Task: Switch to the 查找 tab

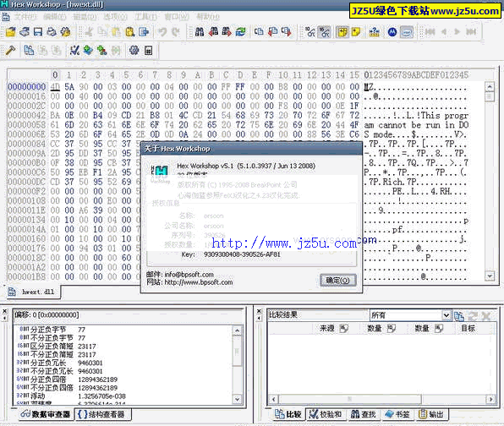Action: click(x=364, y=414)
